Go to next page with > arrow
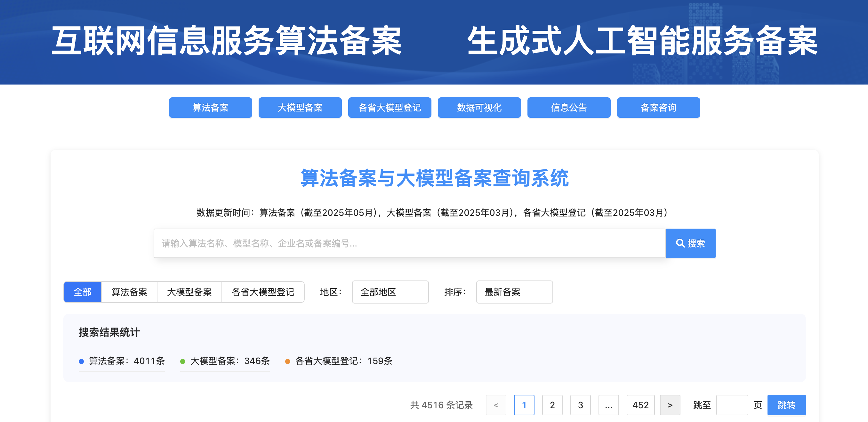868x422 pixels. click(x=670, y=405)
